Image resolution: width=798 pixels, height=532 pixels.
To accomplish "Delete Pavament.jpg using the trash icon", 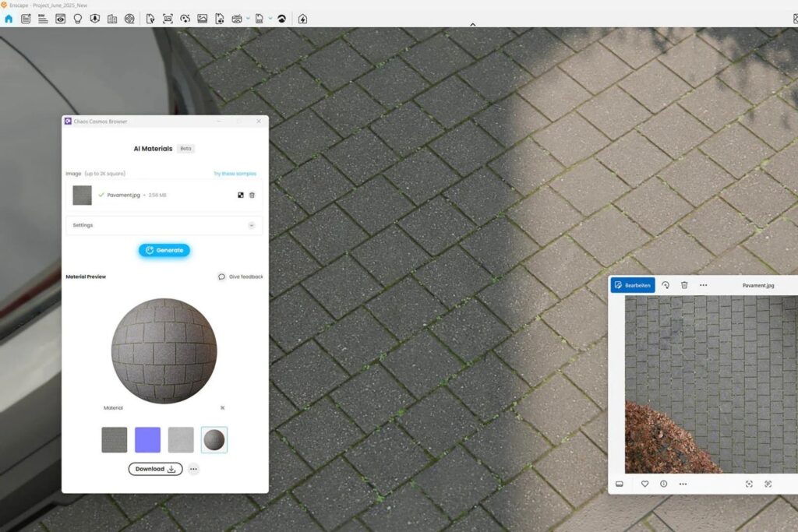I will (x=252, y=195).
